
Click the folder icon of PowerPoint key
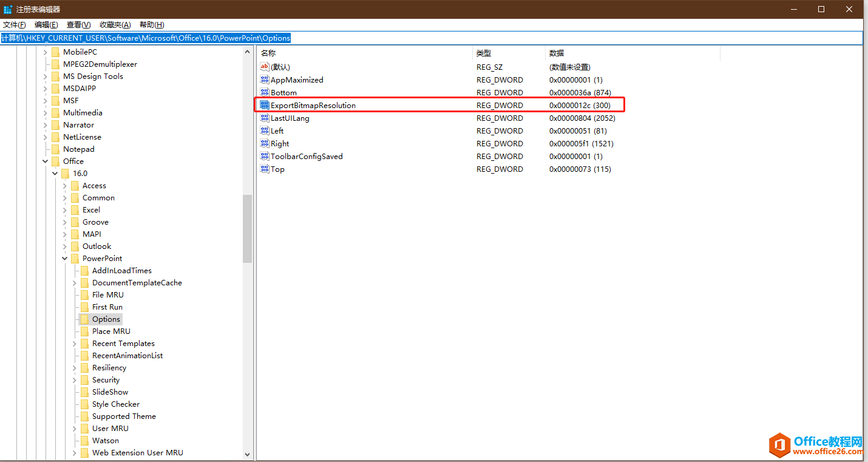(75, 258)
